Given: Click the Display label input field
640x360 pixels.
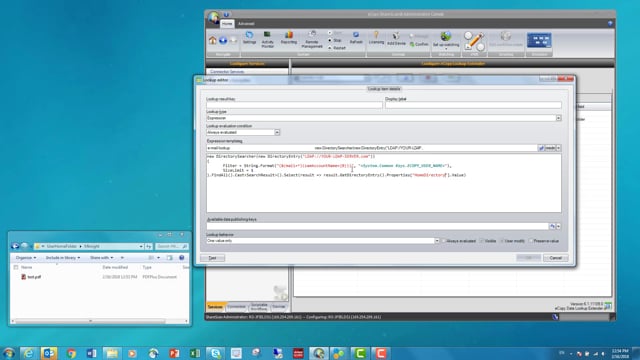Looking at the screenshot, I should (473, 105).
